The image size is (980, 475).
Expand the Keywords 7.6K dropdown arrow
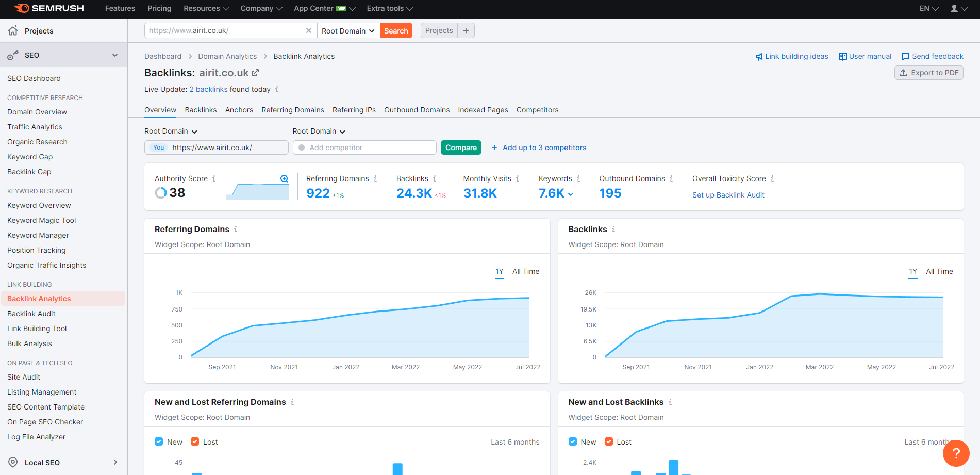571,194
